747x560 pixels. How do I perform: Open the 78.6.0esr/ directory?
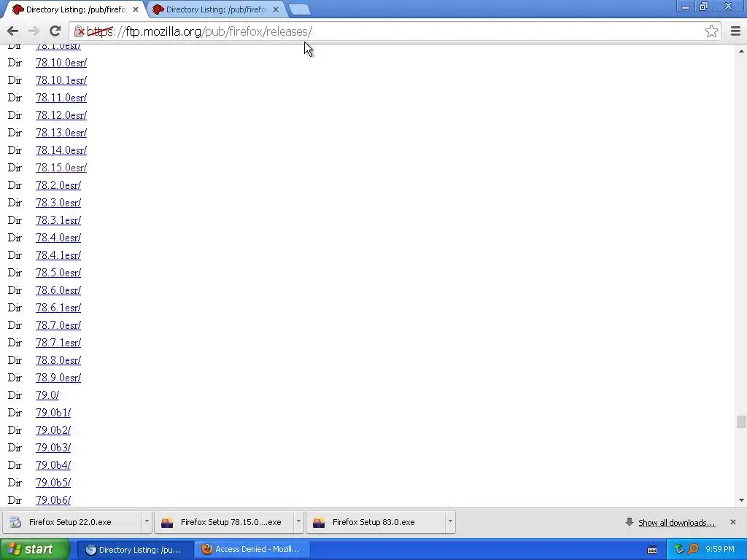tap(58, 290)
